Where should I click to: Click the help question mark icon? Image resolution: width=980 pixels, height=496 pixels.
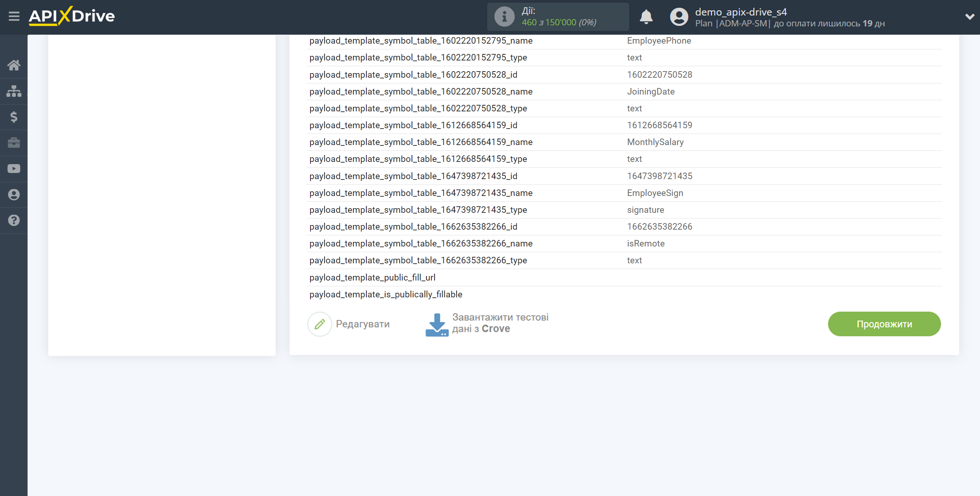[14, 220]
